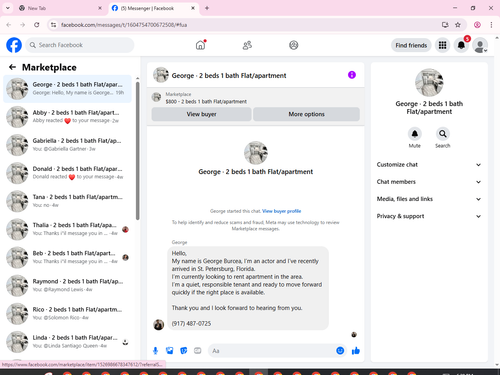Screen dimensions: 500x375
Task: Open the Groups icon in top bar
Action: pos(294,45)
